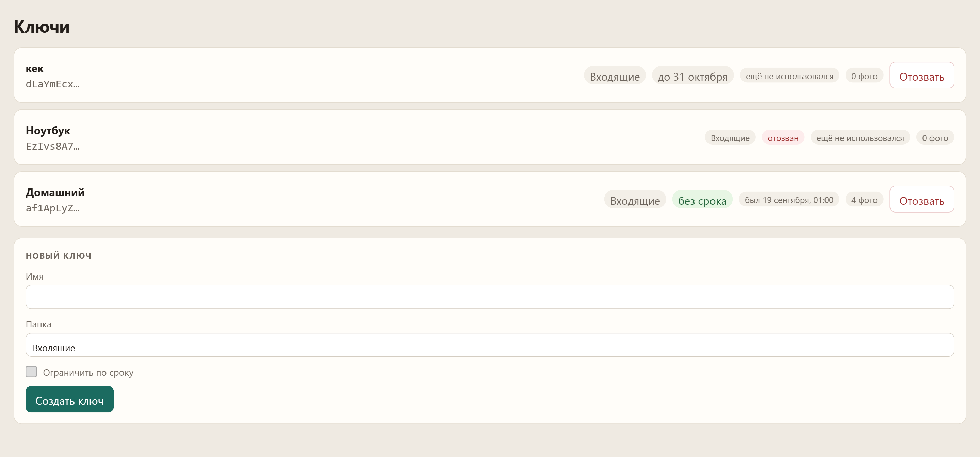980x457 pixels.
Task: Click ещё не использовался badge on кек row
Action: tap(789, 75)
